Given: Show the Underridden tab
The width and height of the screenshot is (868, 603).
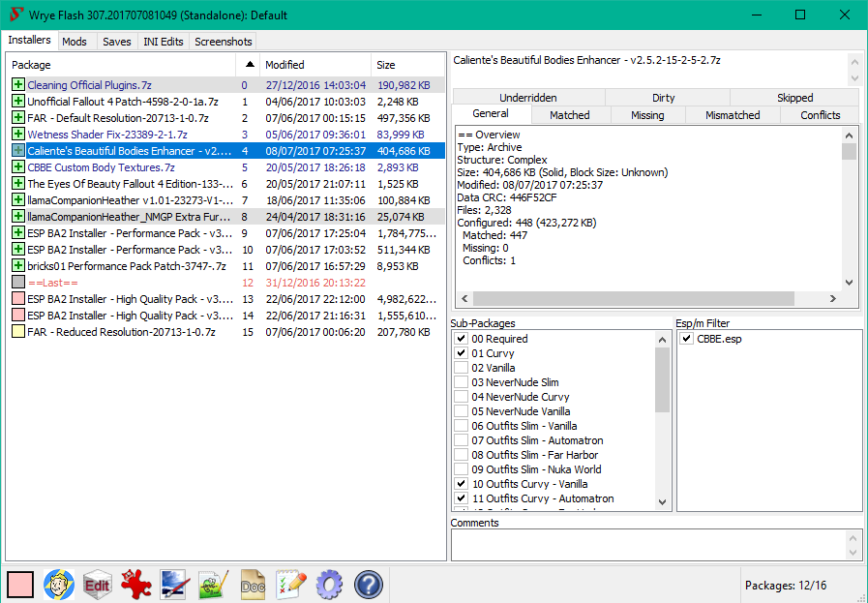Looking at the screenshot, I should click(x=528, y=98).
